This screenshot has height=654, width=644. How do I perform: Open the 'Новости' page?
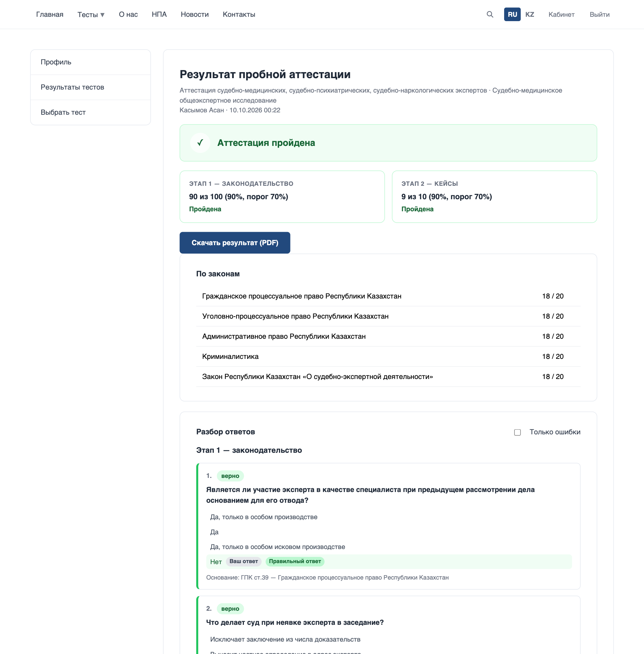pyautogui.click(x=195, y=14)
